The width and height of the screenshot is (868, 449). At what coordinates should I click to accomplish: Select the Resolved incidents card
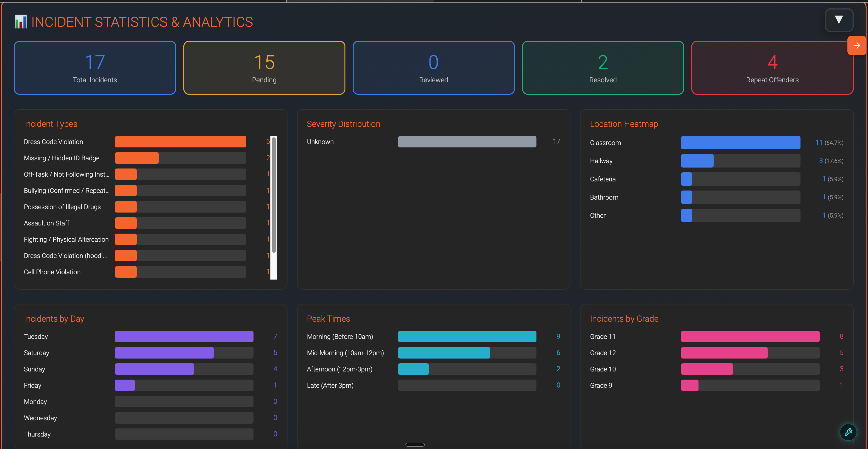coord(603,67)
